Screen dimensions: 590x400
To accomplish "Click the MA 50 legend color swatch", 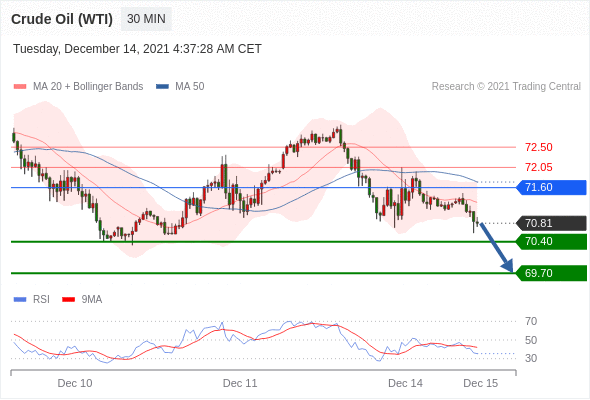I will [163, 87].
